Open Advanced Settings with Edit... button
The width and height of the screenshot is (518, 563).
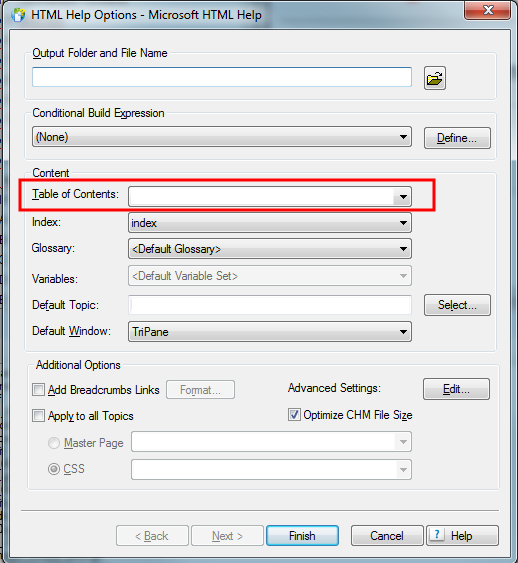(x=456, y=389)
